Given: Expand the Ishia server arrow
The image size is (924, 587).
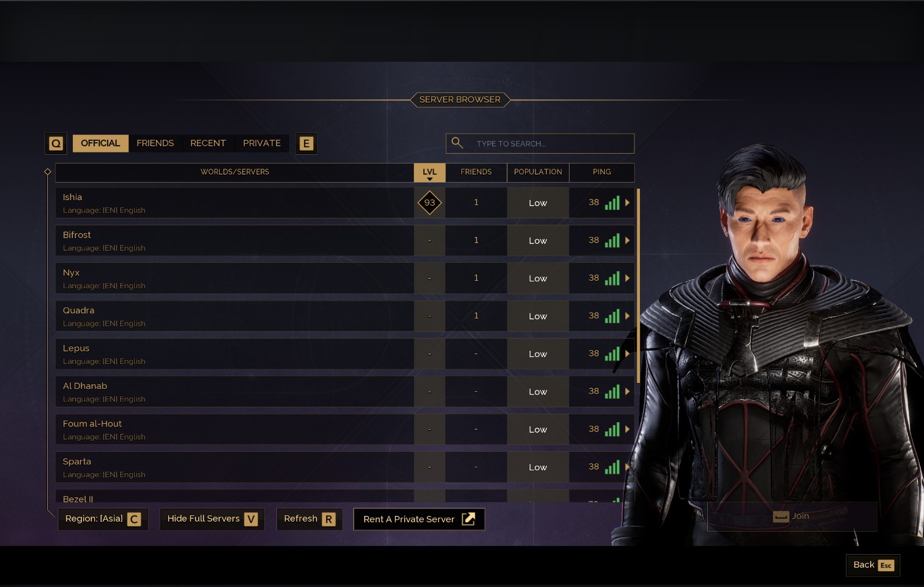Looking at the screenshot, I should [x=627, y=203].
